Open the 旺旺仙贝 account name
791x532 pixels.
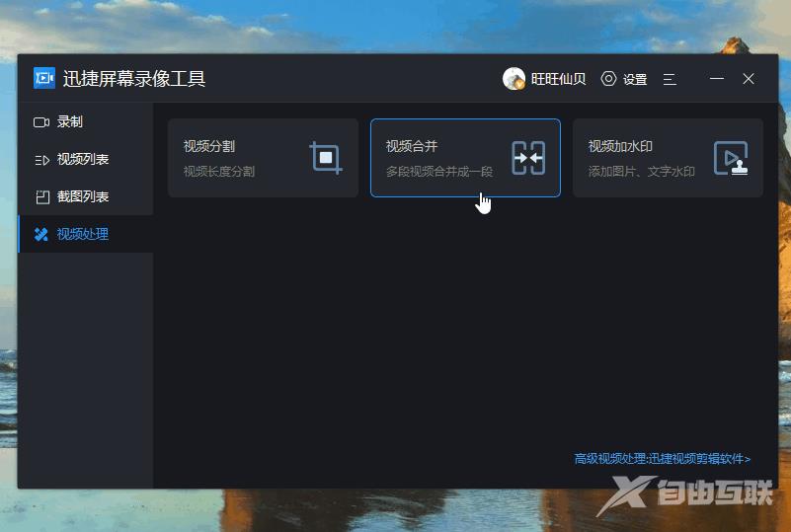click(558, 79)
